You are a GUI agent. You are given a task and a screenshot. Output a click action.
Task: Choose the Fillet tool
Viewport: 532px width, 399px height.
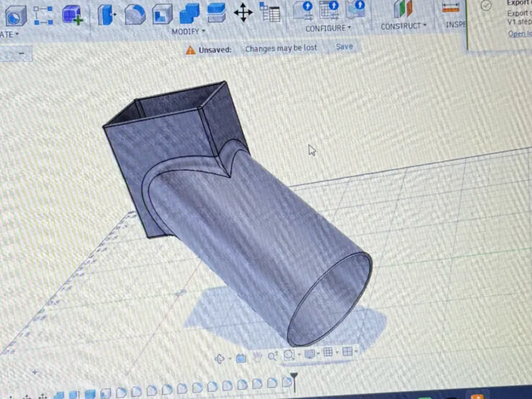tap(134, 15)
